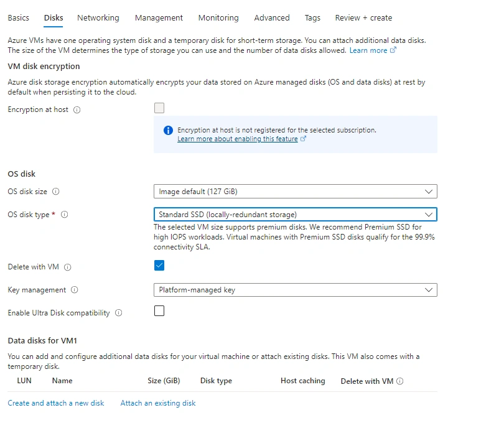Click the OS disk type dropdown chevron
504x433 pixels.
429,215
